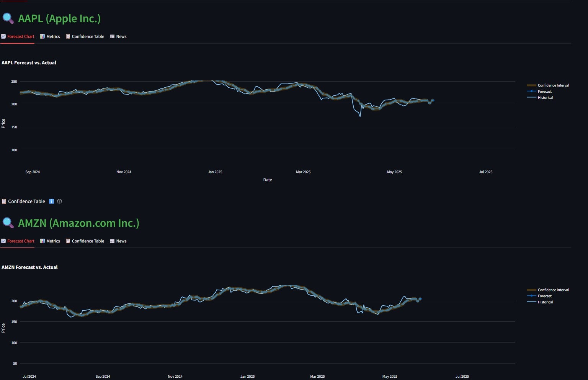Click the magnifier icon beside AAPL heading

click(8, 18)
